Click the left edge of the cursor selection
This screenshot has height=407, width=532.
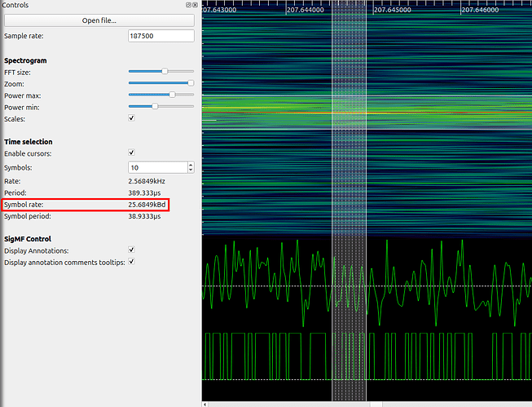point(332,201)
